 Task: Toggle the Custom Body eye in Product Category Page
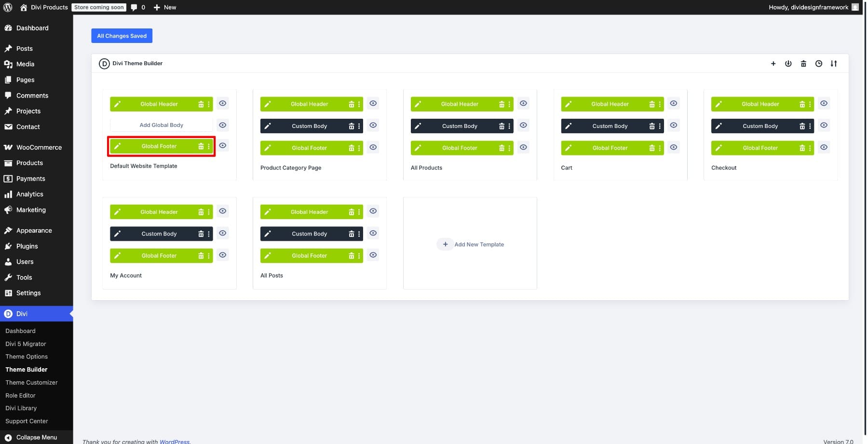[373, 125]
